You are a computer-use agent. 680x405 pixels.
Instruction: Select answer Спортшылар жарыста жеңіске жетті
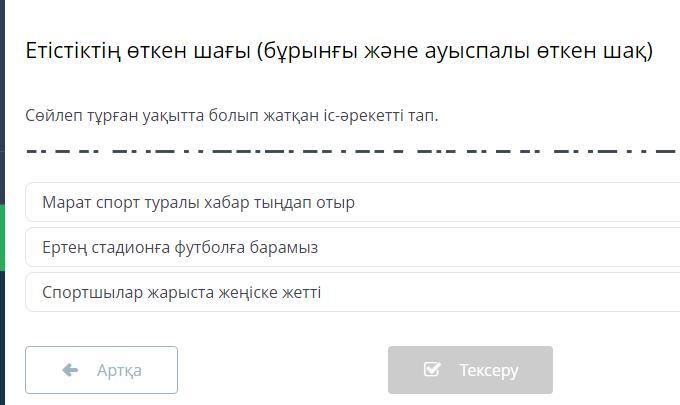tap(181, 292)
